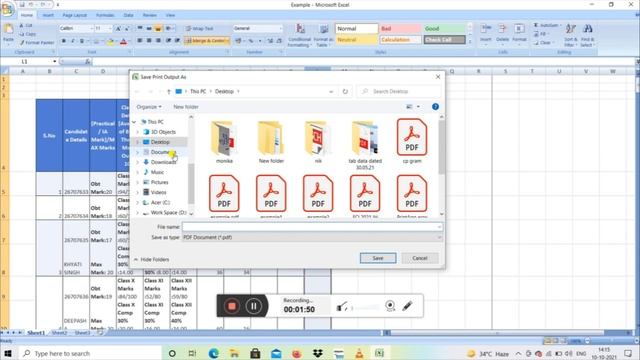Click the Office button
This screenshot has height=360, width=640.
(x=7, y=9)
